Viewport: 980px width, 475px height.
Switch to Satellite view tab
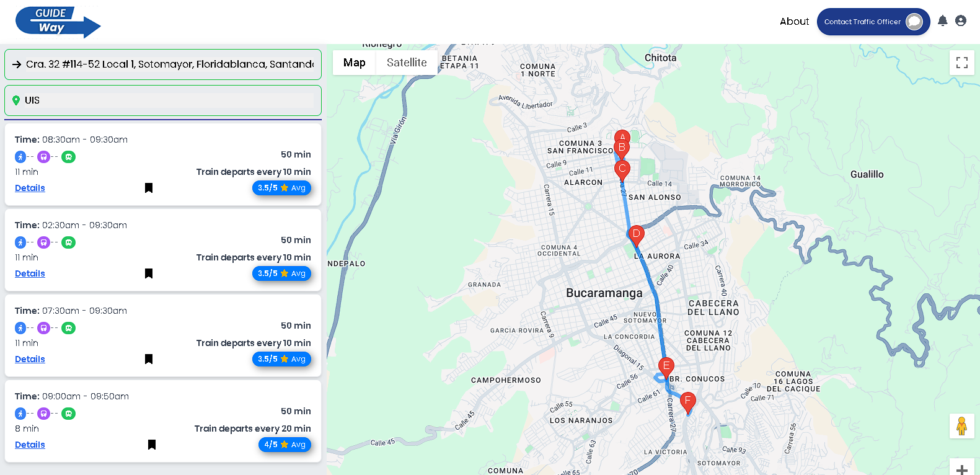407,63
